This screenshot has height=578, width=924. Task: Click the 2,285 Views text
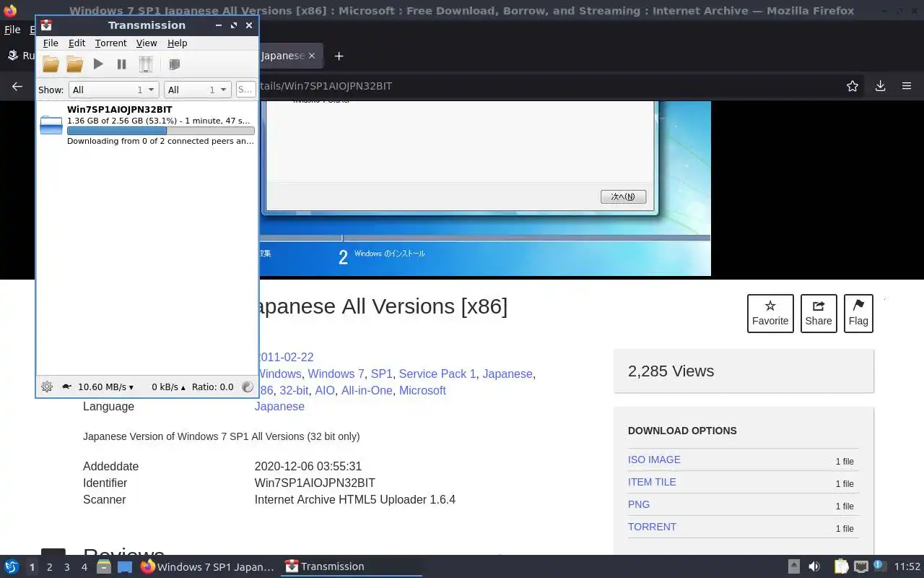tap(671, 371)
